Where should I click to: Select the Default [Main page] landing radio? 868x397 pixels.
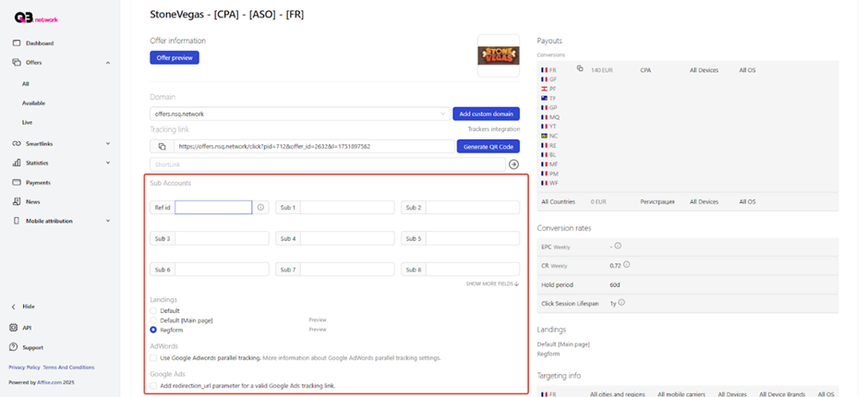click(x=153, y=320)
